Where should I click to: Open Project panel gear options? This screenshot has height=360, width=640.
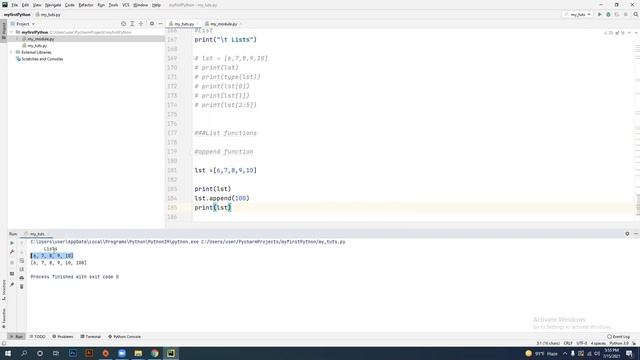tap(152, 24)
